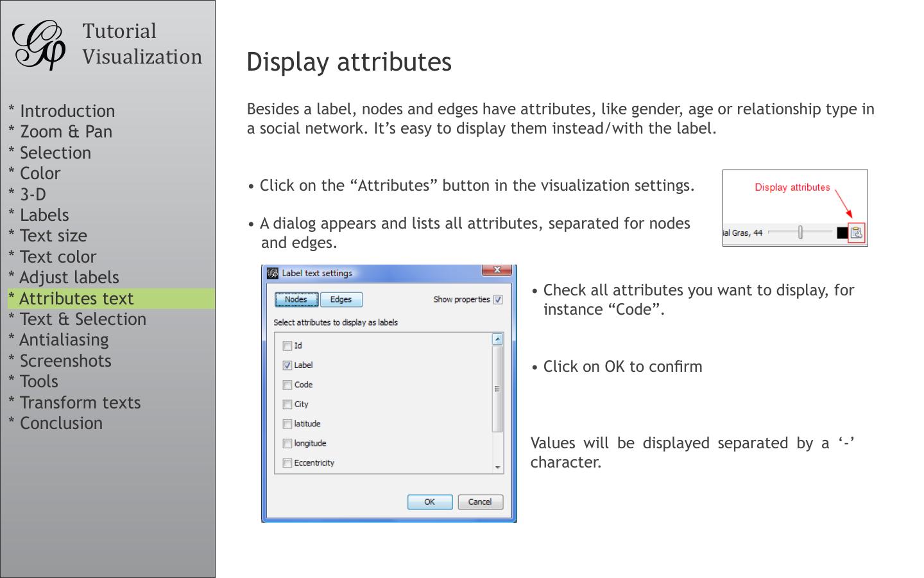Confirm with the OK button

429,502
